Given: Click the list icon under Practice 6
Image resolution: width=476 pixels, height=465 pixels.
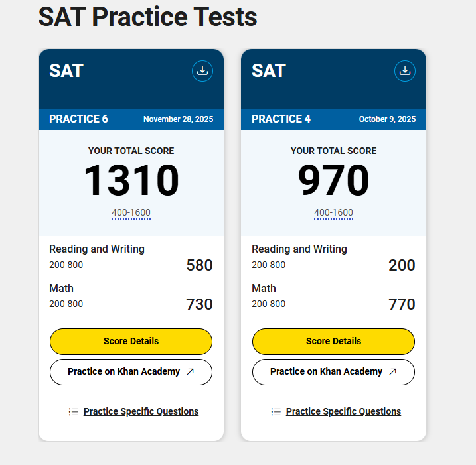Looking at the screenshot, I should pos(74,412).
